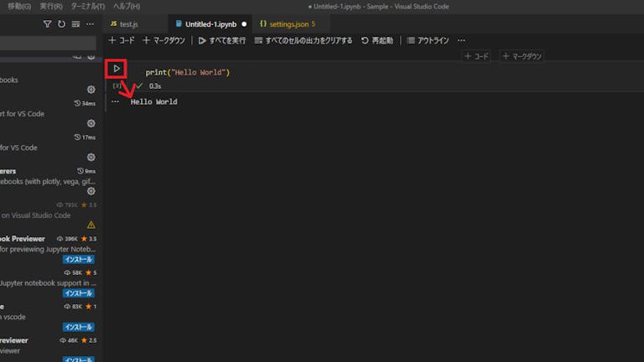
Task: Open the ターミナル menu
Action: click(87, 6)
